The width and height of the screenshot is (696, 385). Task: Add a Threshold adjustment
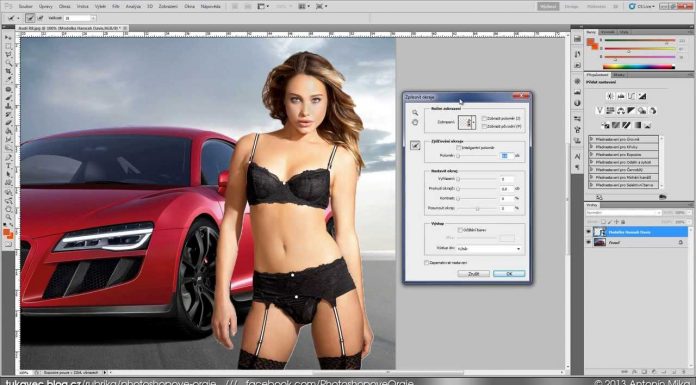pos(626,125)
